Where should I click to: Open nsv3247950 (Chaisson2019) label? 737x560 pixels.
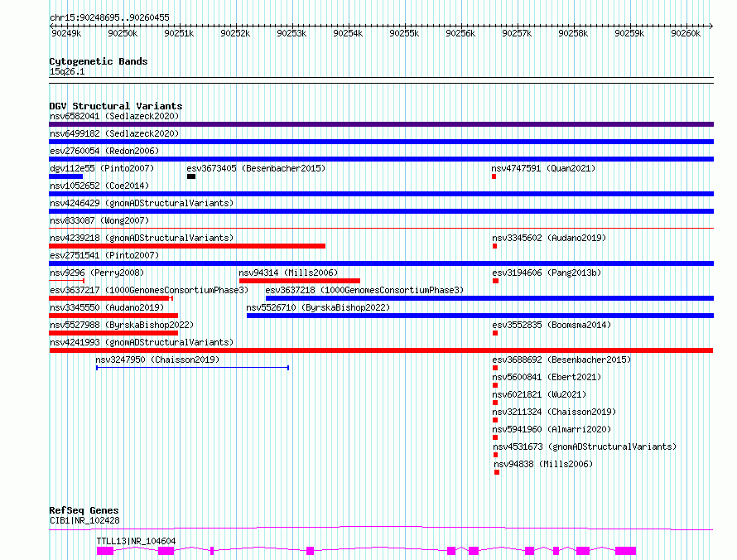[157, 360]
